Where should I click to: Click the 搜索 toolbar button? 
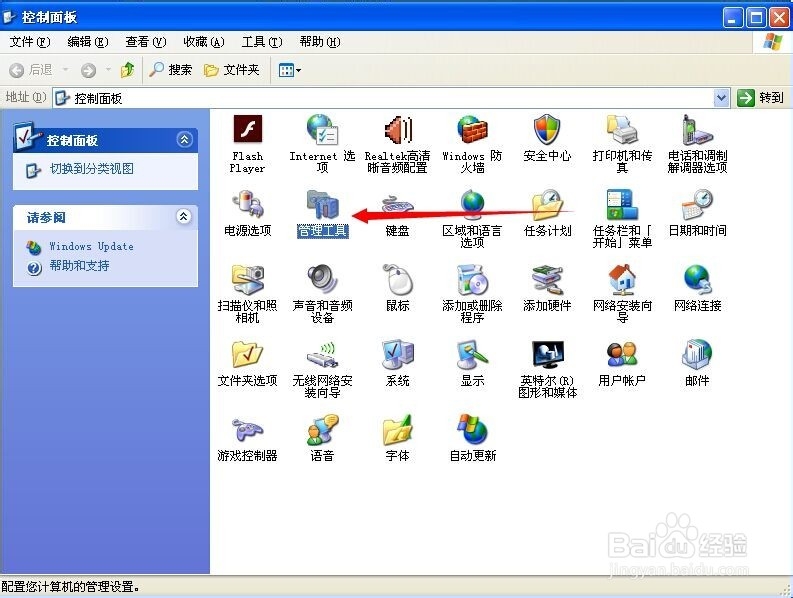coord(170,70)
